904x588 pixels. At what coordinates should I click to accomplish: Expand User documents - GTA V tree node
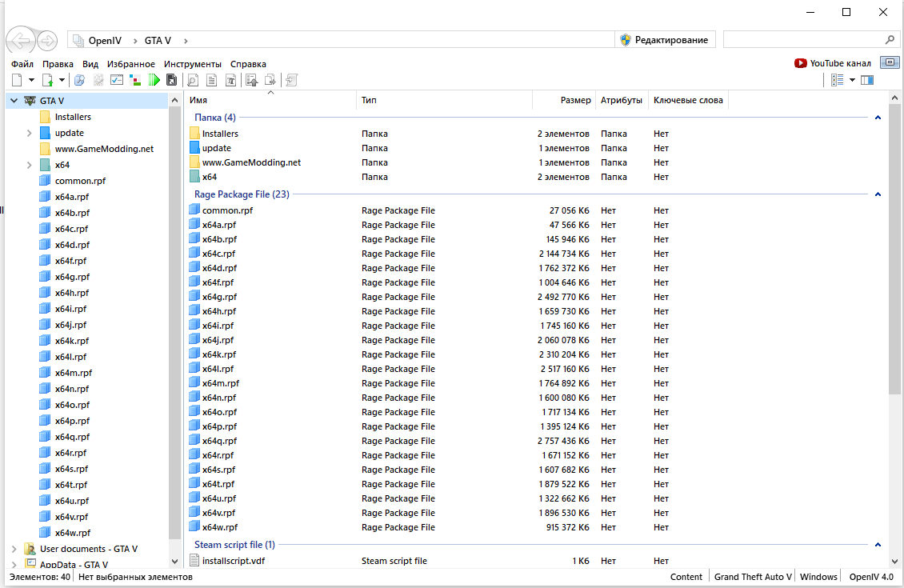[14, 549]
